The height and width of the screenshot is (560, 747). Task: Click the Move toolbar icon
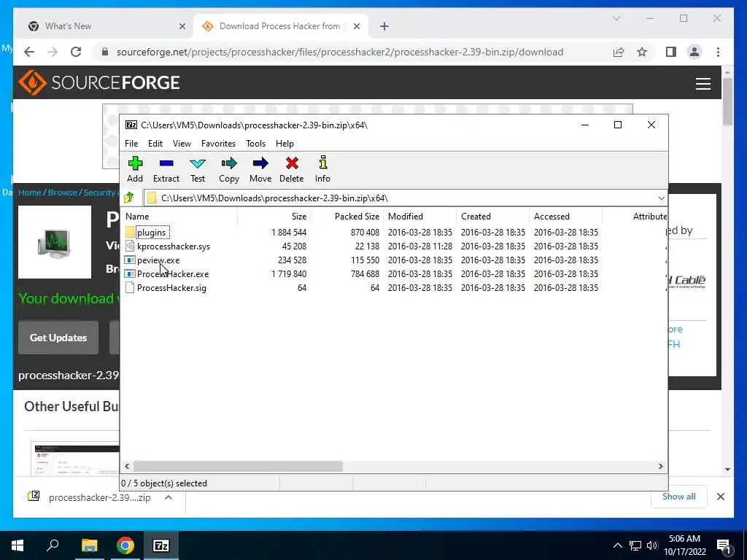(x=260, y=169)
